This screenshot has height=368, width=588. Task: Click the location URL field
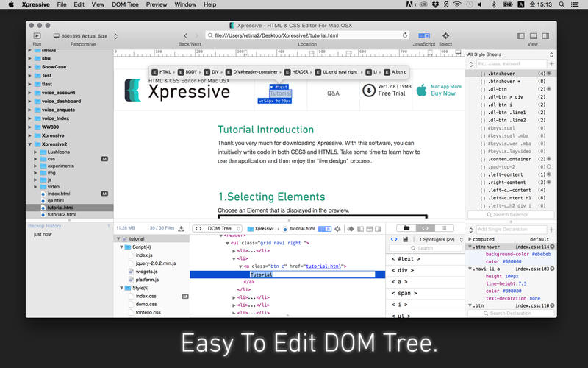point(307,35)
